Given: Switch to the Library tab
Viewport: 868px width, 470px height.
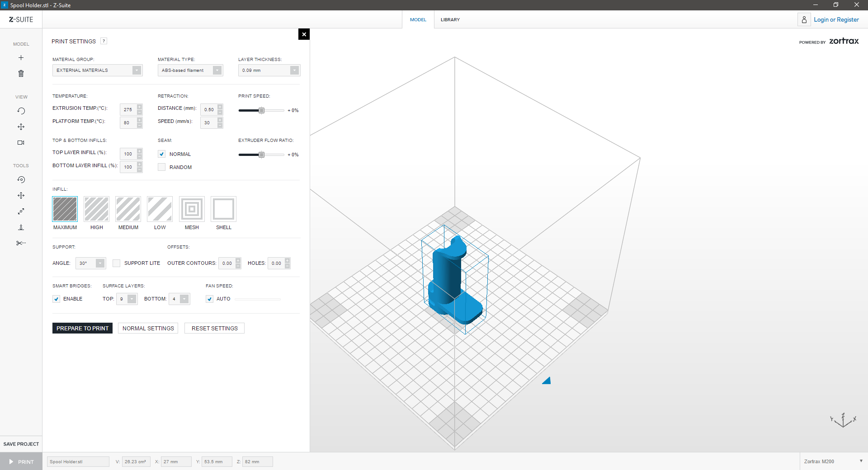Looking at the screenshot, I should (450, 20).
